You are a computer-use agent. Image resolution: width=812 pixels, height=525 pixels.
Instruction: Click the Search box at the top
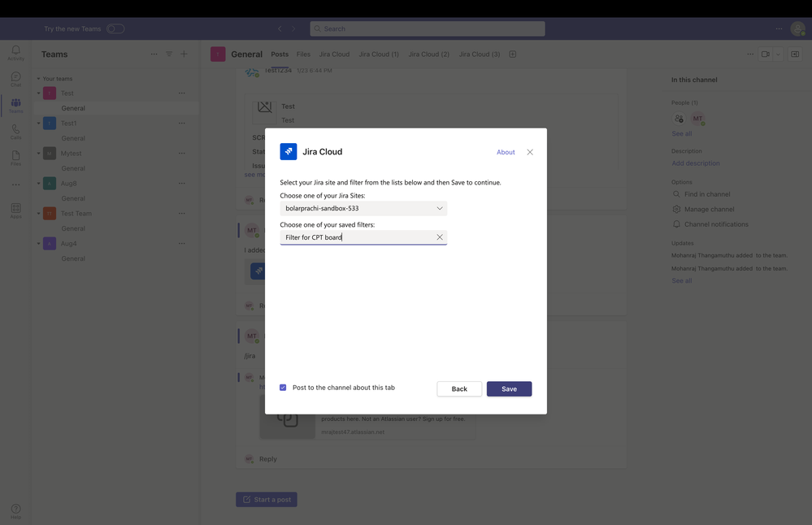pyautogui.click(x=428, y=28)
